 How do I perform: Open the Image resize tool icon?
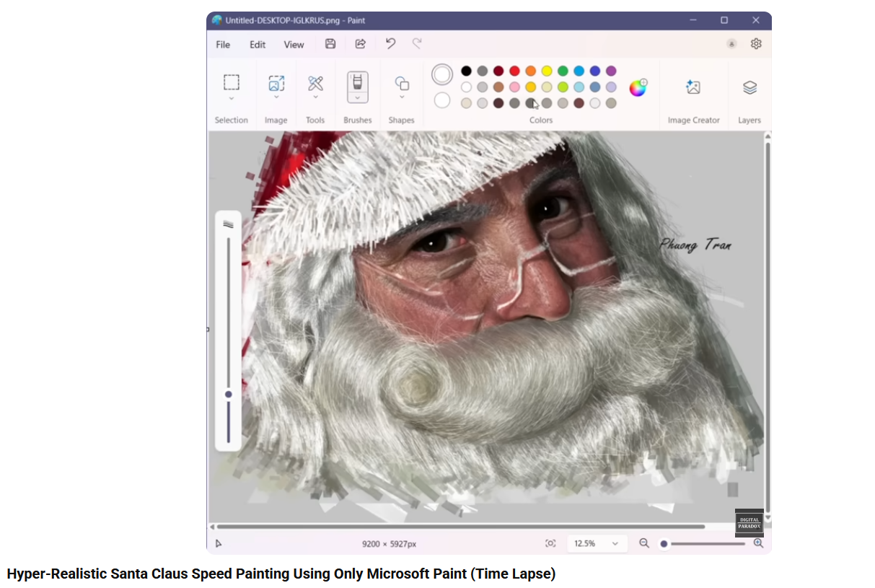(276, 83)
